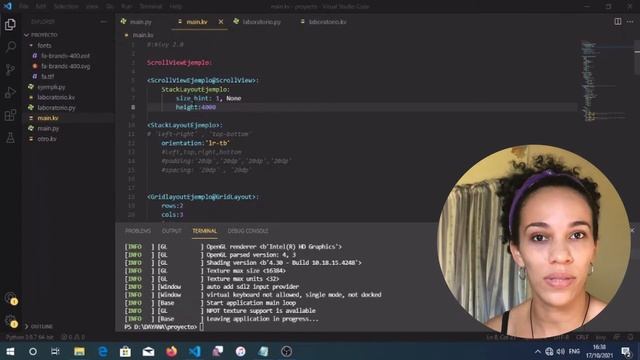Image resolution: width=640 pixels, height=360 pixels.
Task: Select the TERMINAL panel tab
Action: pyautogui.click(x=204, y=231)
